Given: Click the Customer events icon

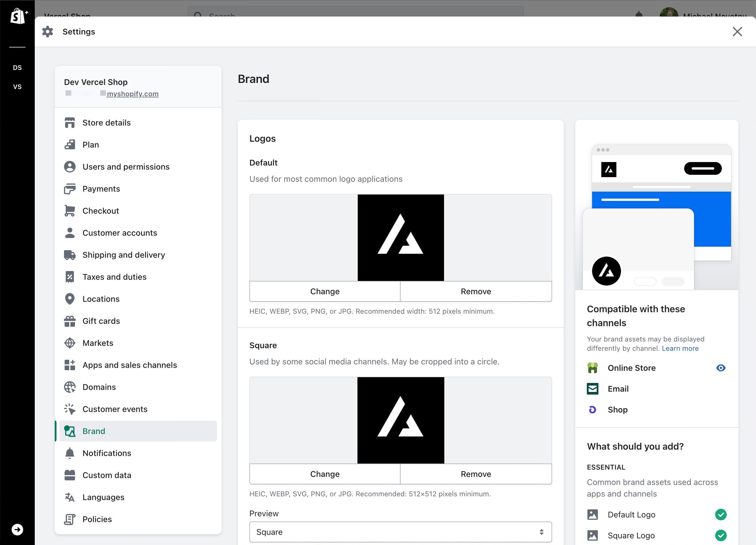Looking at the screenshot, I should [70, 409].
